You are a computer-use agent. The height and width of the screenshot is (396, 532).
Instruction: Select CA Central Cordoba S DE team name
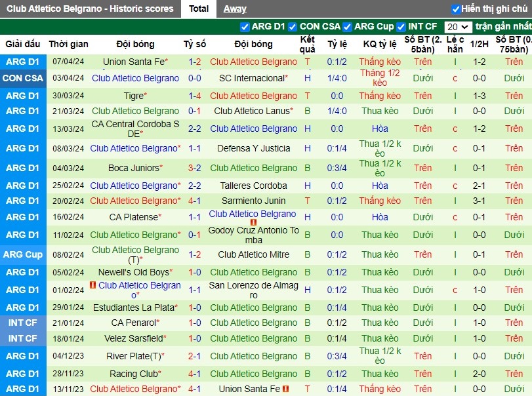pos(135,129)
